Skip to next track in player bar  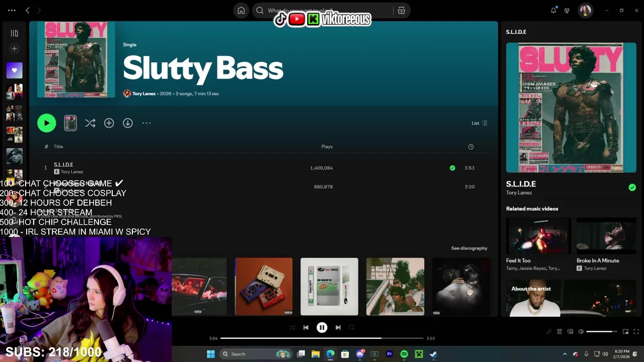pyautogui.click(x=338, y=327)
